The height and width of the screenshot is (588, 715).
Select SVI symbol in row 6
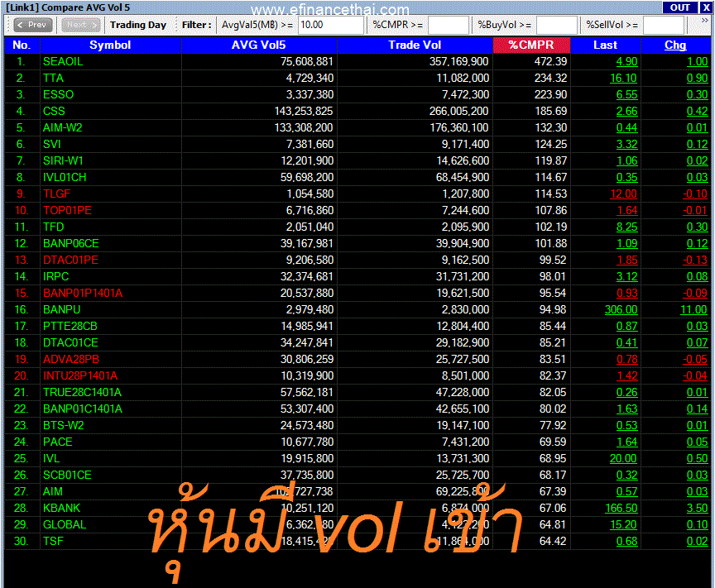coord(52,144)
